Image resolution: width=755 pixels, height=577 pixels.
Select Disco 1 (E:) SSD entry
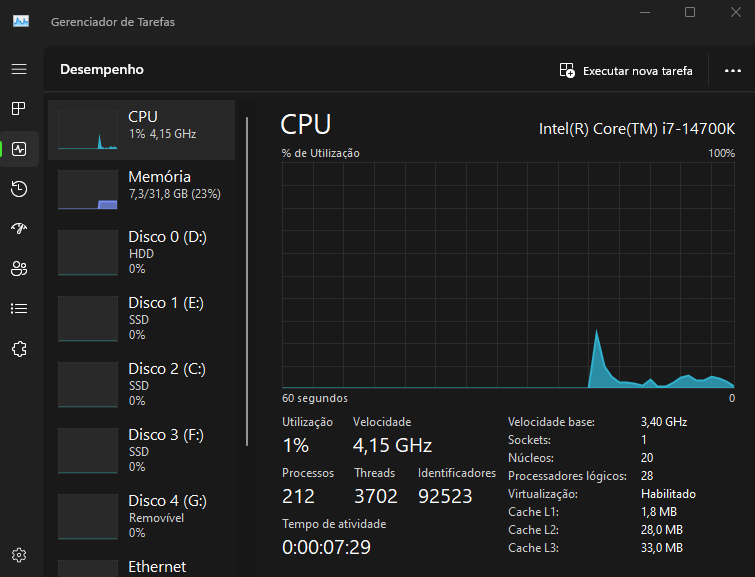tap(142, 318)
